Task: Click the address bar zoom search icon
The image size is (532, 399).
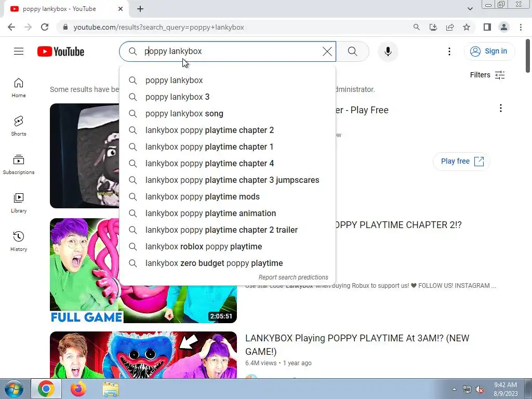Action: [416, 27]
